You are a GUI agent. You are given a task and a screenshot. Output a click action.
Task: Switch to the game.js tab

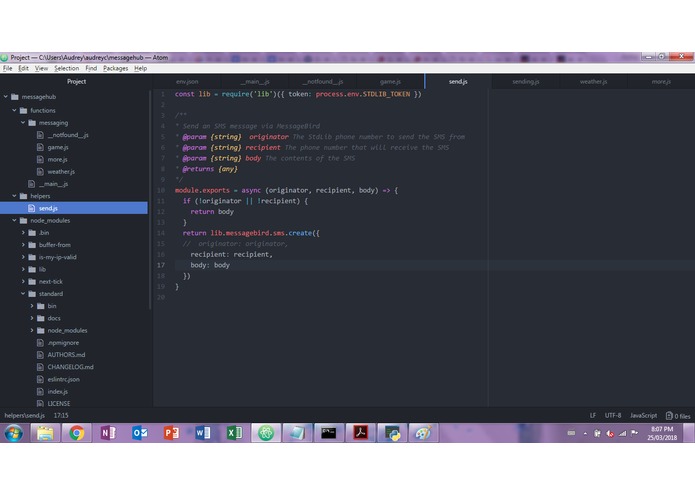point(390,82)
